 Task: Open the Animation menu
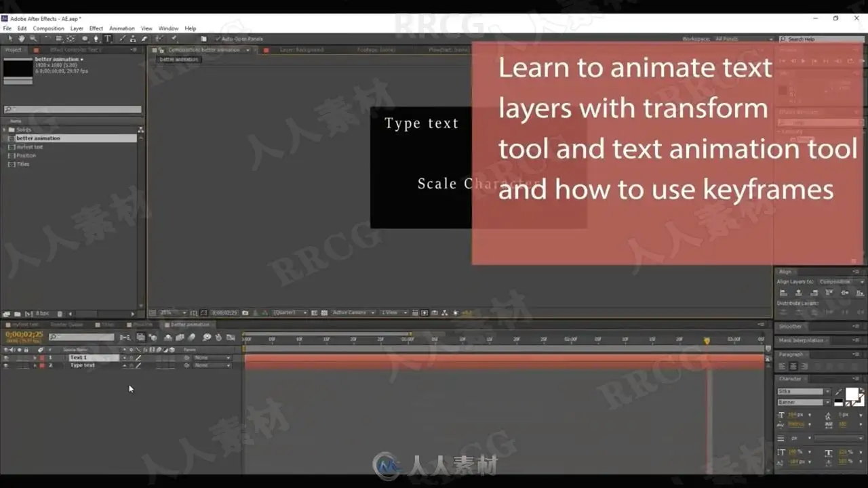coord(122,28)
